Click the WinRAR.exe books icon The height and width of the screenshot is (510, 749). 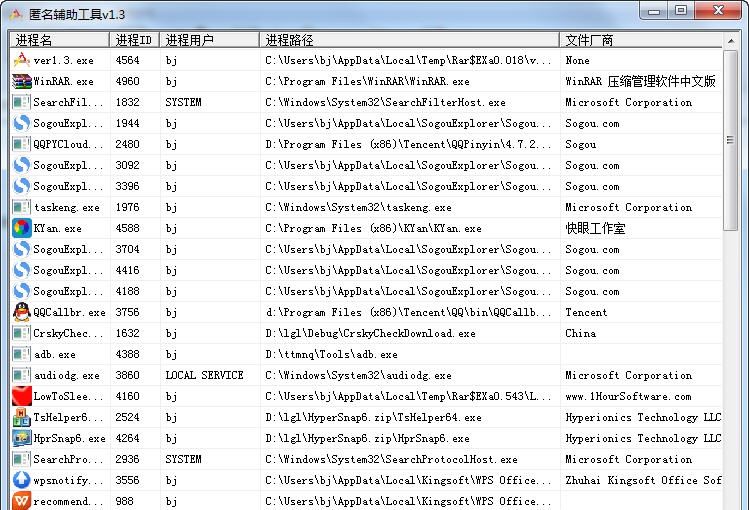[x=21, y=81]
